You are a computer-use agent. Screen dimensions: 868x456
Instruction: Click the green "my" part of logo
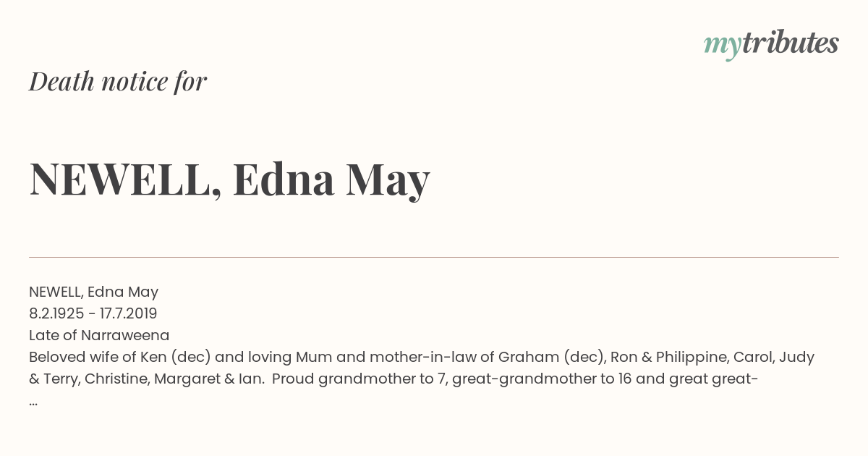tap(722, 47)
